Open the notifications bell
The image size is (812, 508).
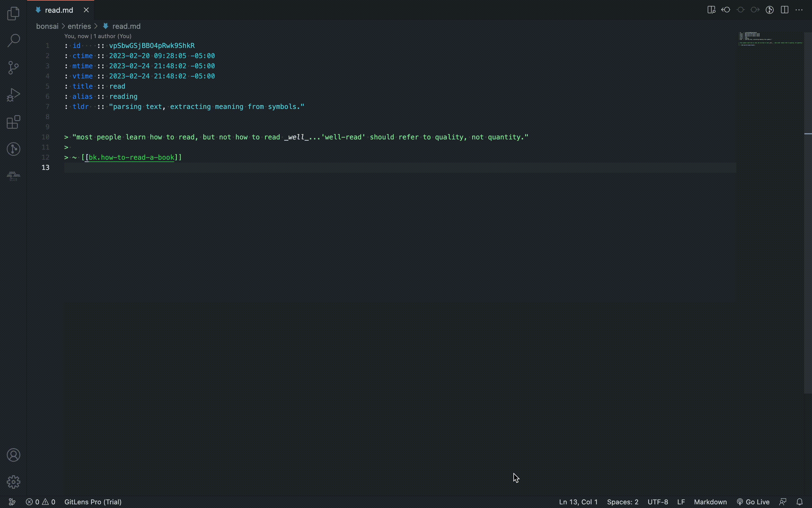pyautogui.click(x=800, y=502)
